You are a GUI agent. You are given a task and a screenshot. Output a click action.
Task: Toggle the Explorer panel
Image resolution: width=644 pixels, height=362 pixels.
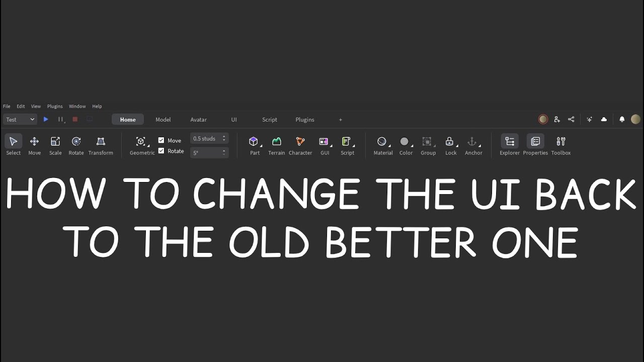click(x=510, y=145)
